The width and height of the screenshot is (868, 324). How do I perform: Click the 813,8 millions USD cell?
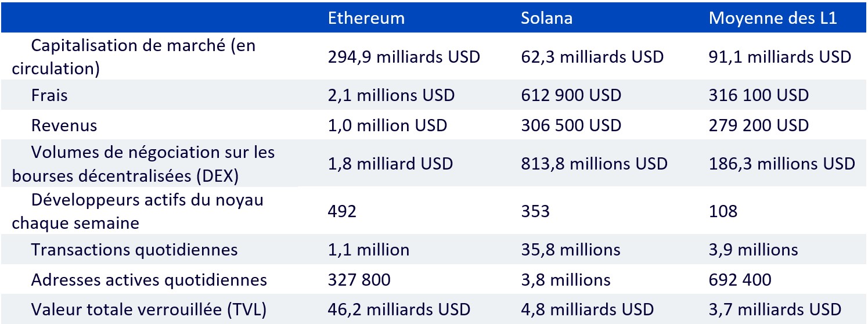594,164
